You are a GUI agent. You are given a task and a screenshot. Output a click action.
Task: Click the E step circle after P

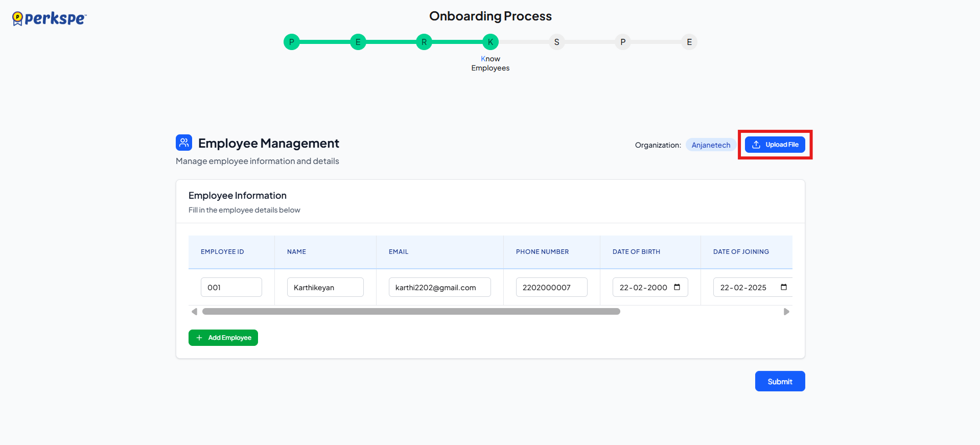(358, 42)
